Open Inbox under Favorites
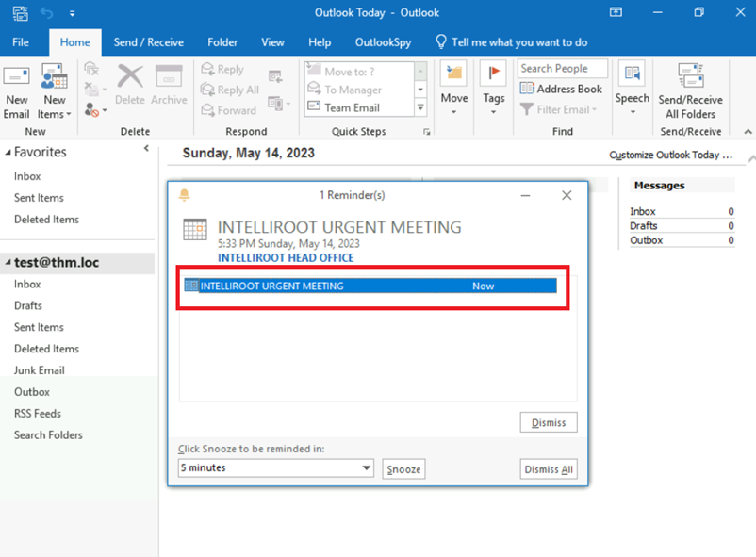Screen dimensions: 756x557 click(x=27, y=176)
